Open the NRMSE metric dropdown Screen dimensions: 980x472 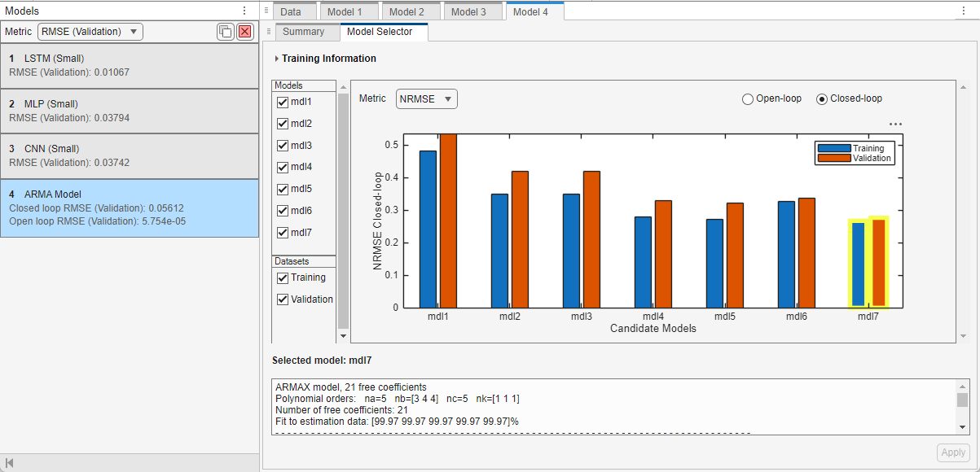[x=426, y=99]
